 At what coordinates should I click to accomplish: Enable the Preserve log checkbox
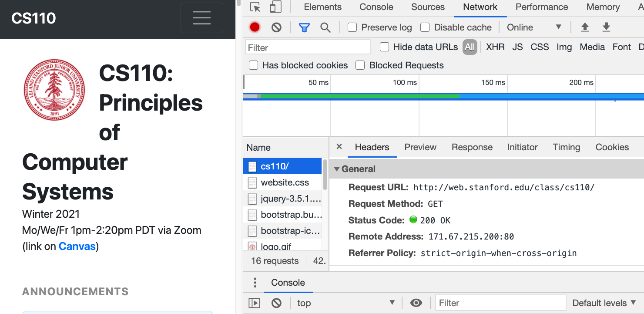point(352,27)
